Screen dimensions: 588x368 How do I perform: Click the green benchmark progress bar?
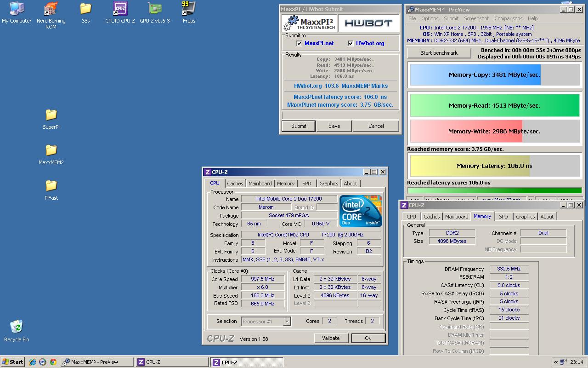click(494, 191)
